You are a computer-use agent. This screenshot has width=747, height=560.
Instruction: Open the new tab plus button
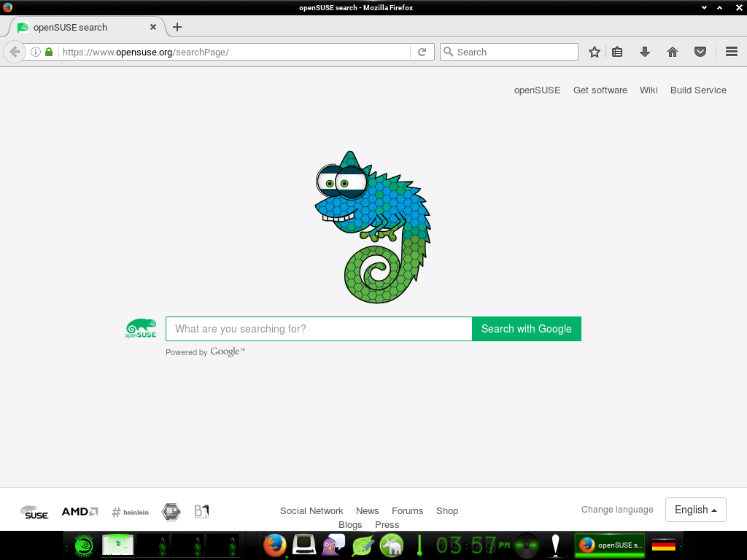pos(177,27)
